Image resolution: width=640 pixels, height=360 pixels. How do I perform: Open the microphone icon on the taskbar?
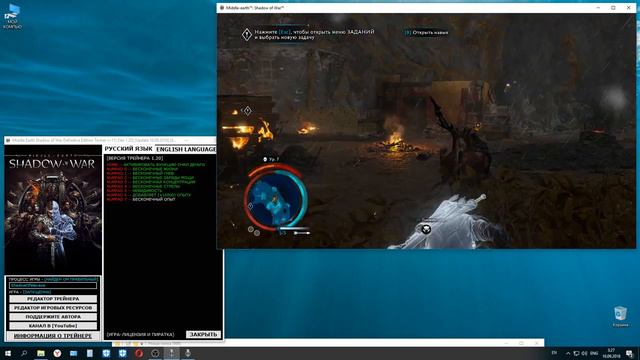pyautogui.click(x=188, y=353)
